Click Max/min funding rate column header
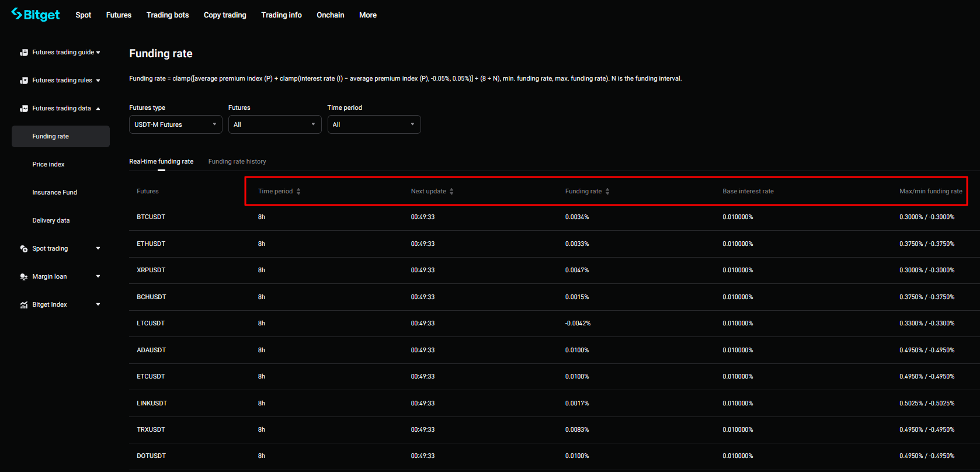The height and width of the screenshot is (472, 980). tap(931, 192)
